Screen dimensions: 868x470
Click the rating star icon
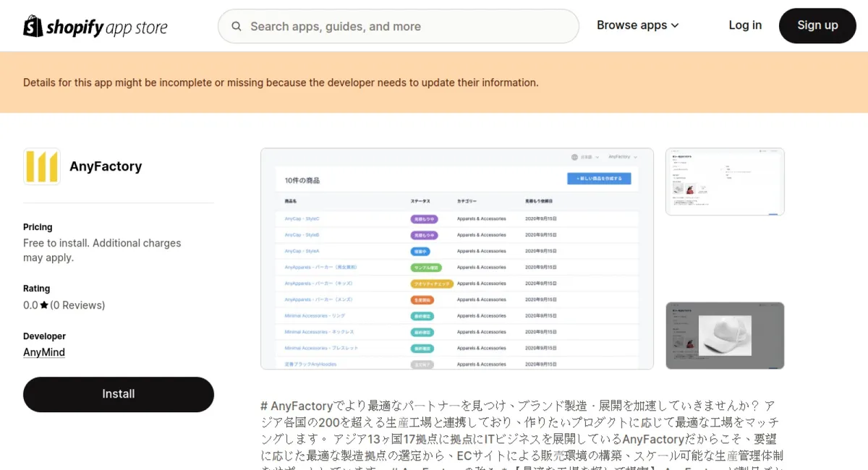tap(44, 305)
